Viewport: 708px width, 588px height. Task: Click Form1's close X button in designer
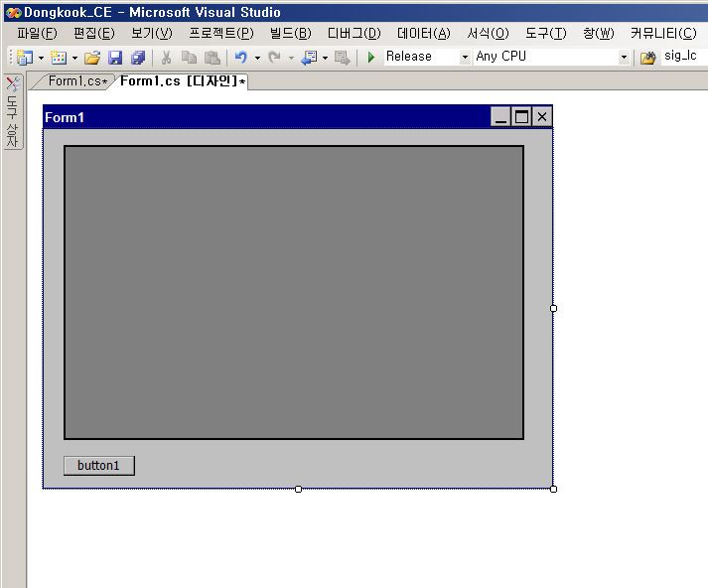point(542,117)
